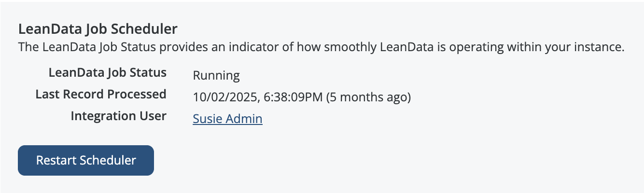Click the 10/02/2025 date text
Image resolution: width=644 pixels, height=193 pixels.
coord(224,97)
